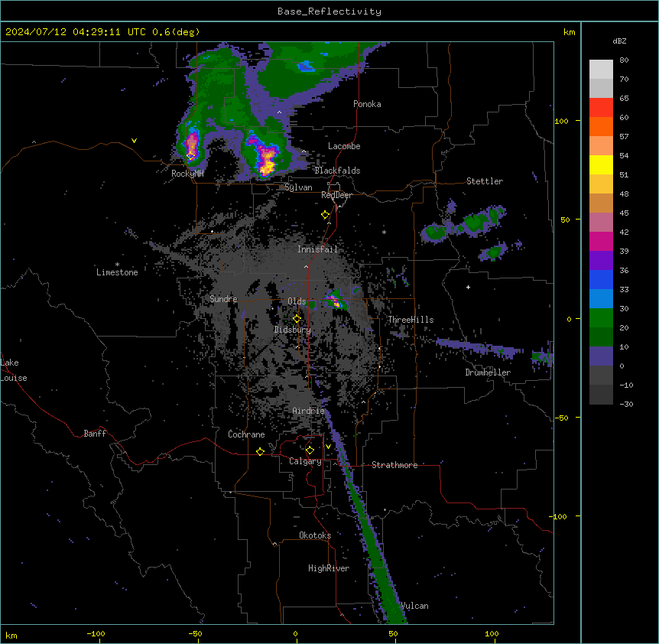Click the Innisfail city label
This screenshot has height=644, width=659.
tap(317, 249)
